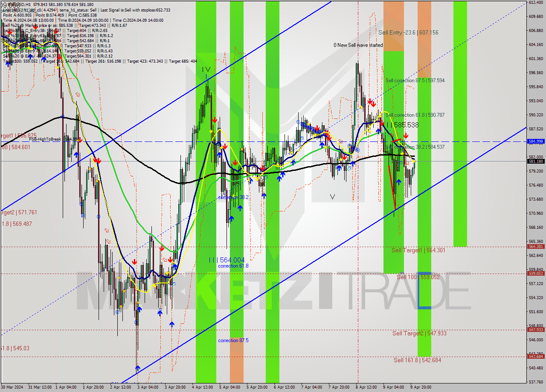
Task: Click the red 542.684 price tag on axis
Action: point(536,356)
